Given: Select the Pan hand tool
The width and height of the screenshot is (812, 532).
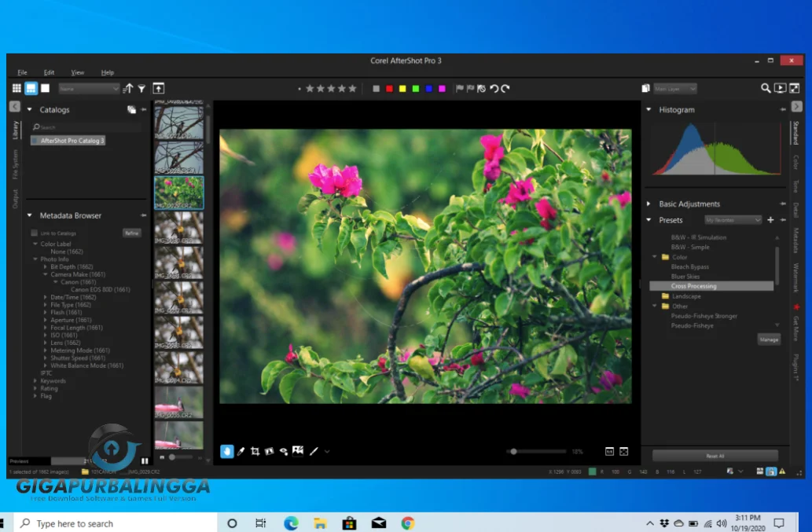Looking at the screenshot, I should tap(227, 451).
